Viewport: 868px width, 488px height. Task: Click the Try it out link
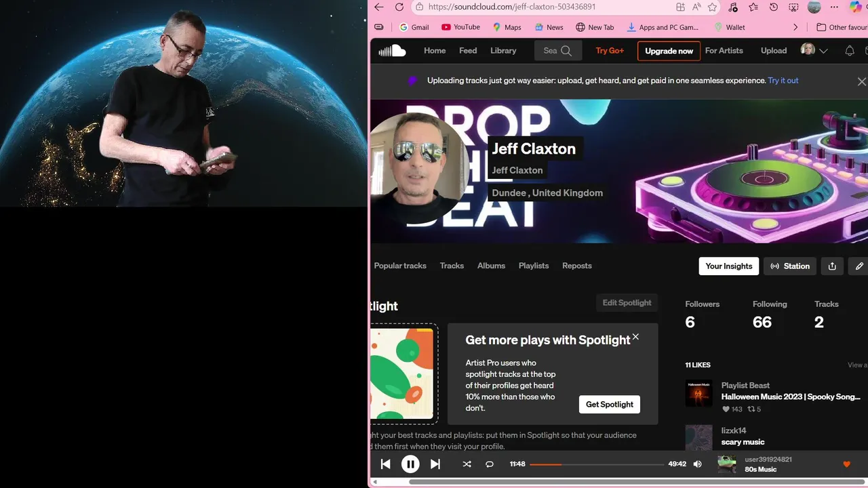point(783,81)
